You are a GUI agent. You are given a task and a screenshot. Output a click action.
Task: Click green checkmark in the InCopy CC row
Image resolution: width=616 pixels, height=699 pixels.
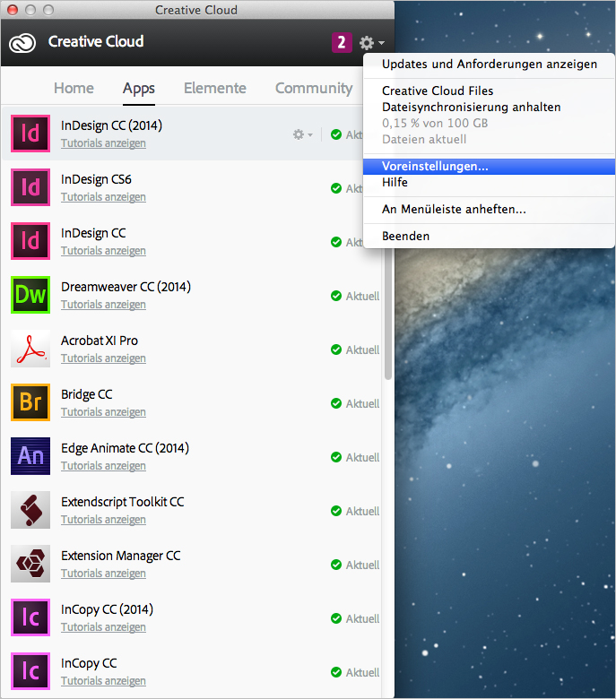click(x=336, y=672)
